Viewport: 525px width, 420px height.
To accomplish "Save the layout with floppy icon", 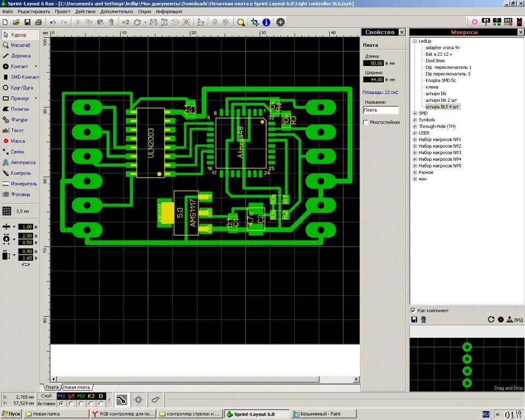I will pos(27,22).
